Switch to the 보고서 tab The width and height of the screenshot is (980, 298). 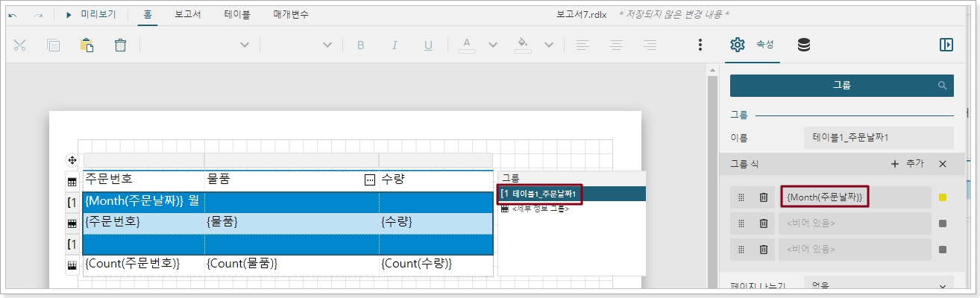point(188,14)
